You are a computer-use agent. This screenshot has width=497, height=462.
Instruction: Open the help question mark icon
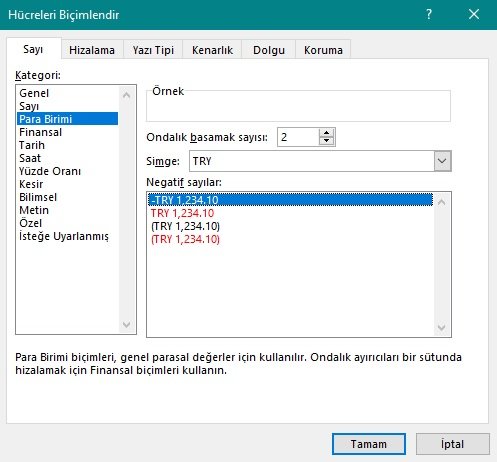point(429,14)
